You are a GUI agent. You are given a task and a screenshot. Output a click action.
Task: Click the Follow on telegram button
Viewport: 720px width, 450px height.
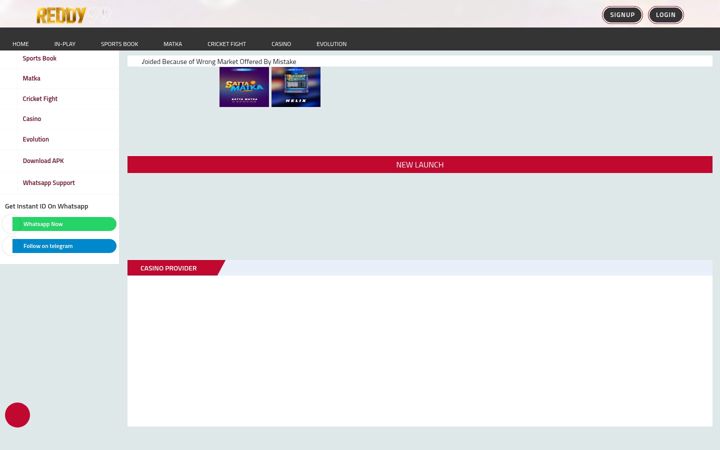(x=64, y=246)
